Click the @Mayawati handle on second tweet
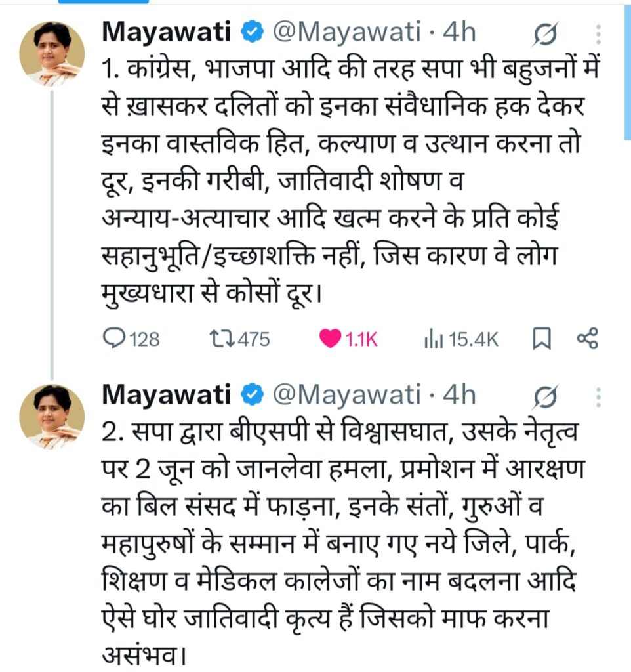This screenshot has height=672, width=631. 345,394
